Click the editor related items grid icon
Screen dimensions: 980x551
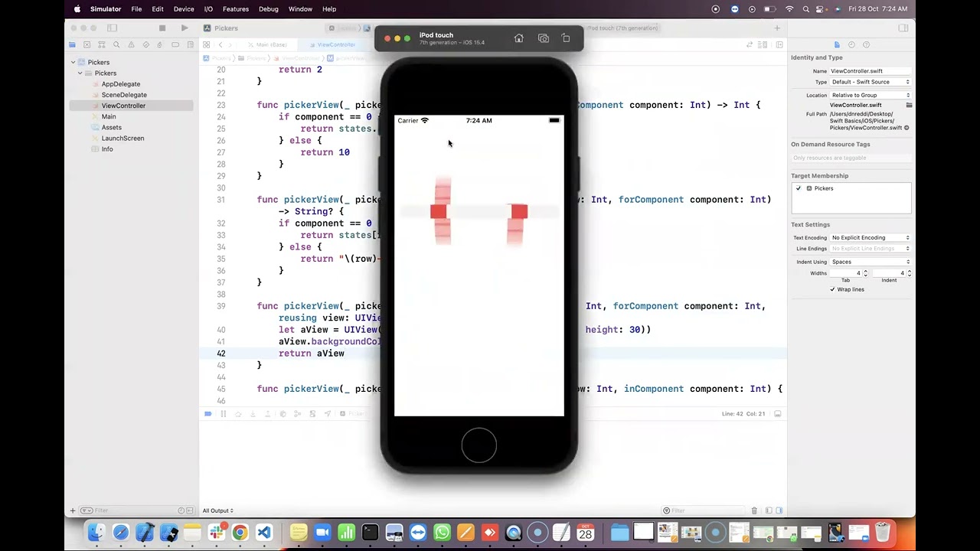(208, 45)
